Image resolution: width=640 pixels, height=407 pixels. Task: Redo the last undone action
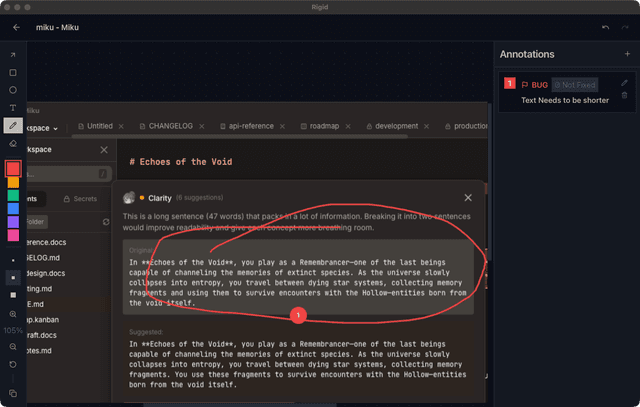624,27
